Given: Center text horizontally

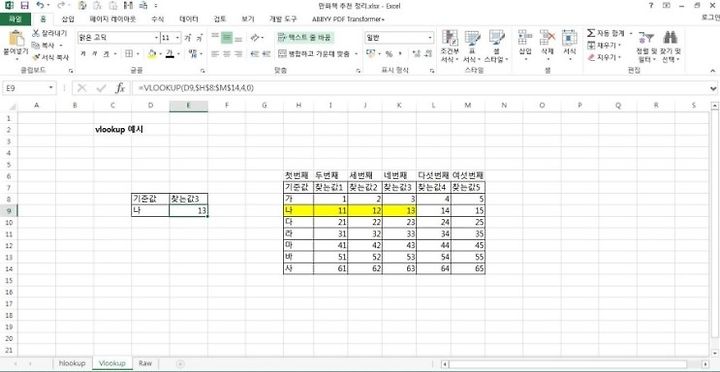Looking at the screenshot, I should 226,54.
